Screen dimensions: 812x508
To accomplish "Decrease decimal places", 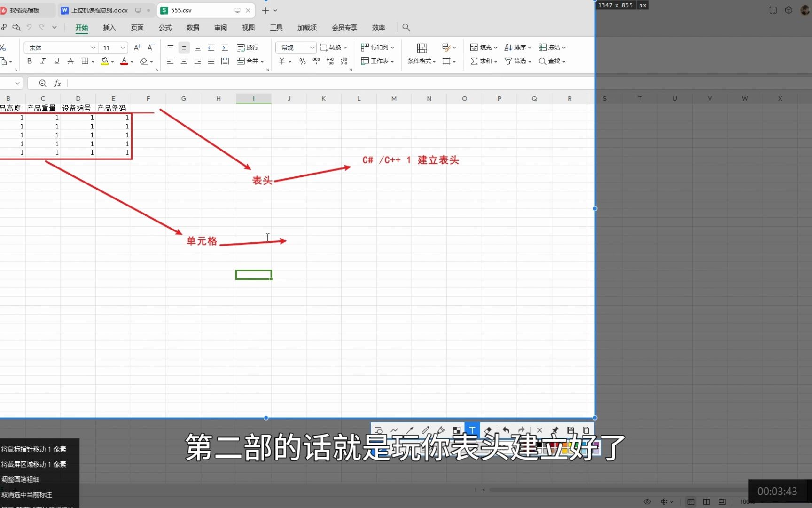I will coord(344,61).
